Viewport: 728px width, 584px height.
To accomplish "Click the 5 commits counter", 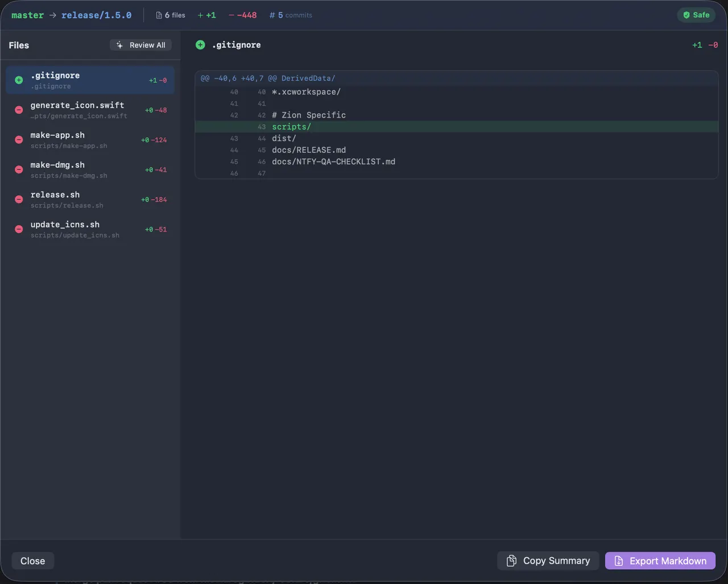I will coord(291,15).
